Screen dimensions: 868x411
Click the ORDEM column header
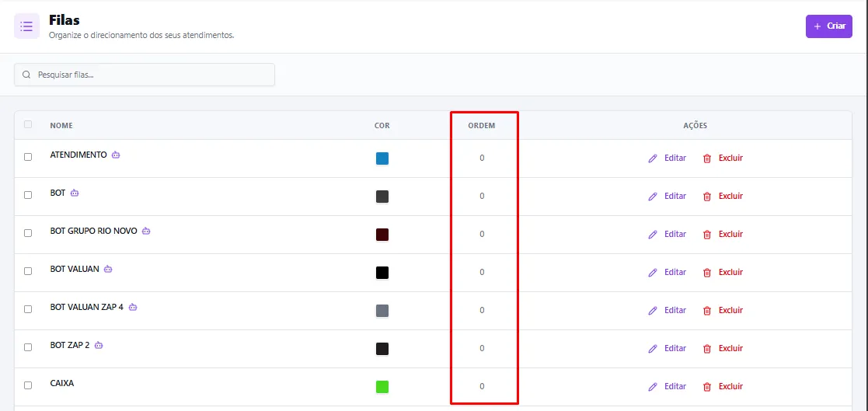coord(482,126)
